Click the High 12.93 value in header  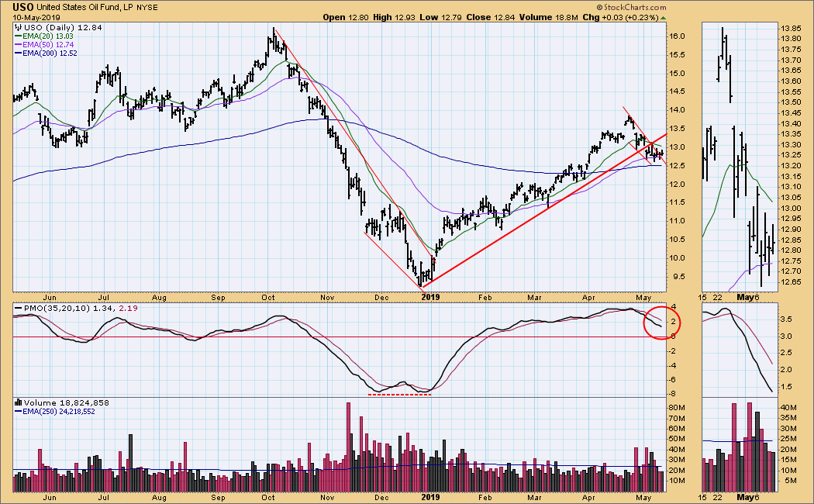pyautogui.click(x=395, y=17)
